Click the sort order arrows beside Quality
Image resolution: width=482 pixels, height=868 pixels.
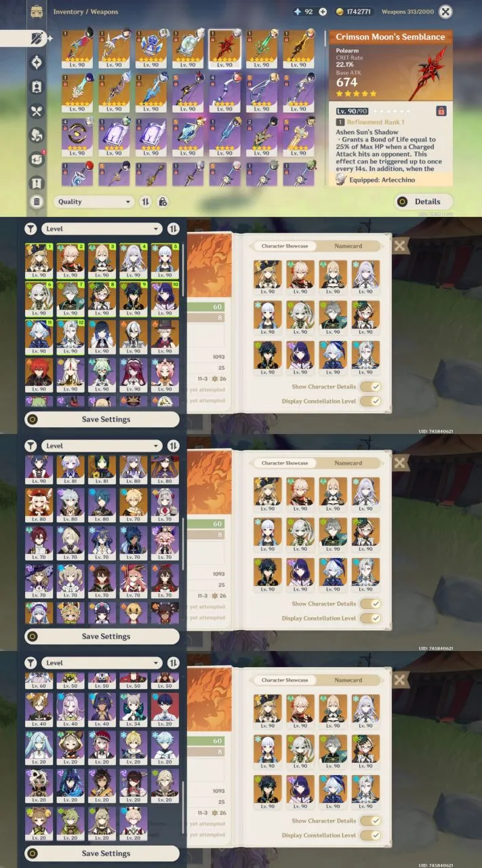[146, 201]
